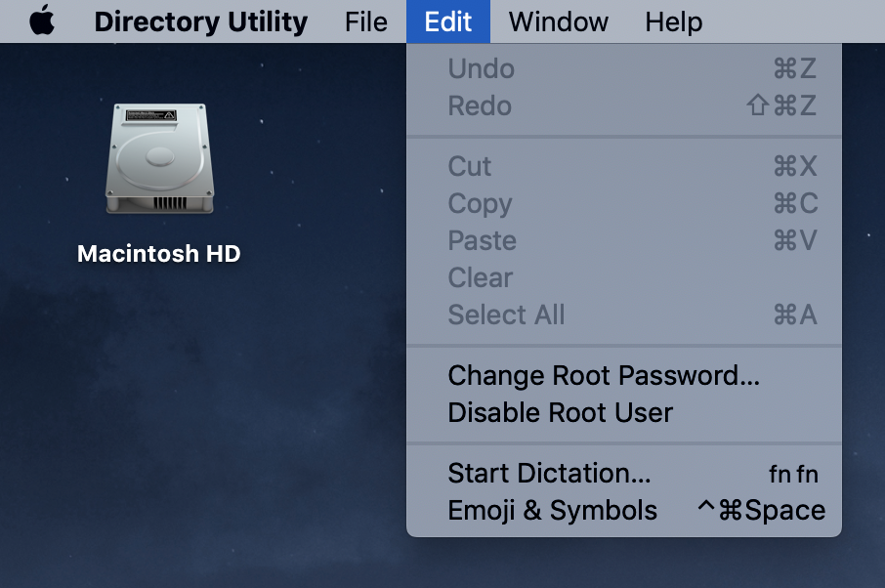Click the Macintosh HD label text

click(159, 253)
